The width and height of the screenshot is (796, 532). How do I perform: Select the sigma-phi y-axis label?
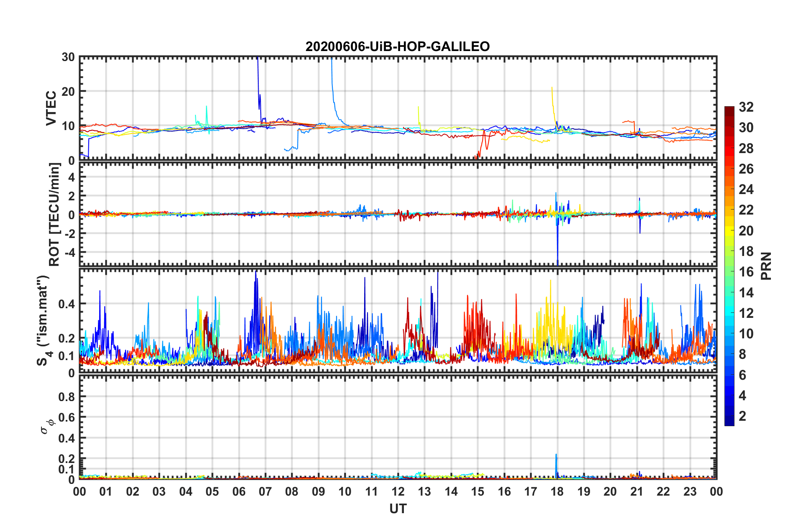click(47, 426)
